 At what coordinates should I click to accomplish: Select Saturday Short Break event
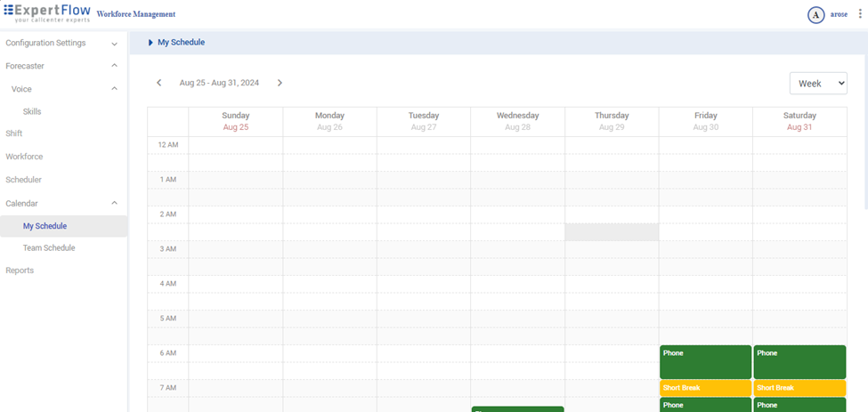tap(799, 388)
